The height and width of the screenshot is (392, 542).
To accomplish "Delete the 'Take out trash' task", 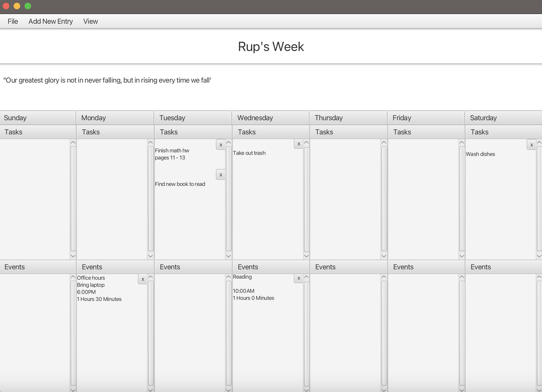I will click(x=299, y=144).
